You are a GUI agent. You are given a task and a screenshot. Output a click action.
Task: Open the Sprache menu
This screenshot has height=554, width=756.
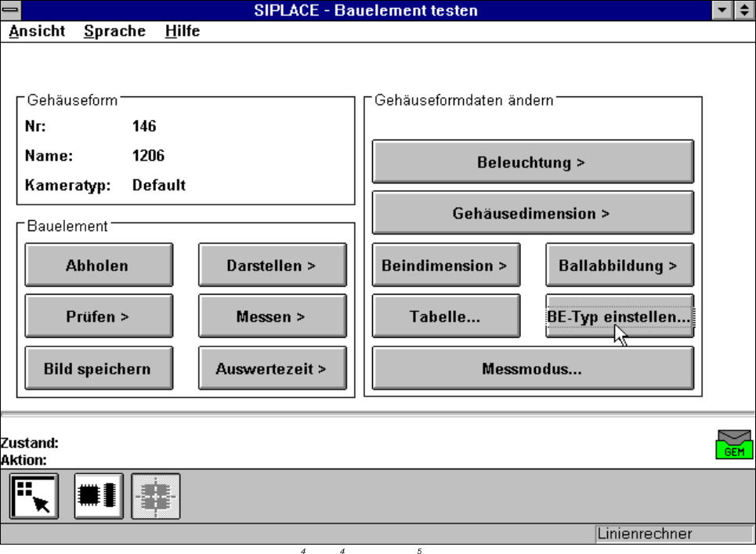coord(114,31)
